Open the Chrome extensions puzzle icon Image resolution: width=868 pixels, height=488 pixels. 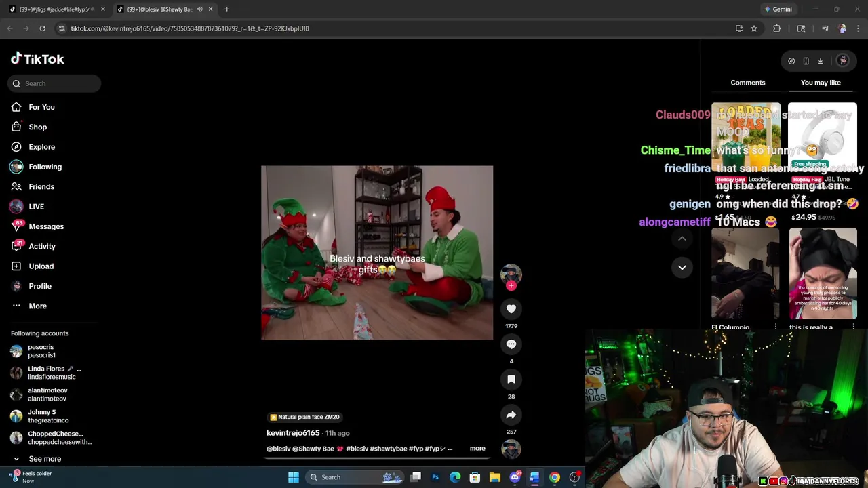tap(777, 28)
